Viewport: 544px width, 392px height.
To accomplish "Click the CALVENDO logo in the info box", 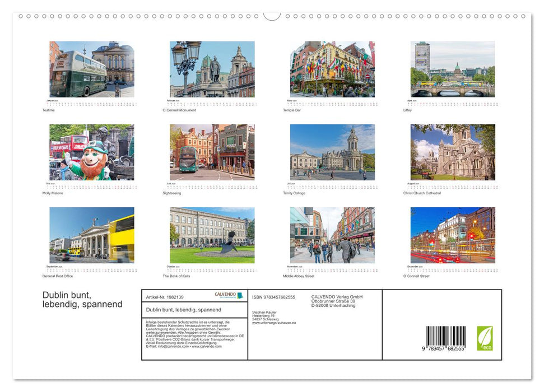I will (x=229, y=295).
